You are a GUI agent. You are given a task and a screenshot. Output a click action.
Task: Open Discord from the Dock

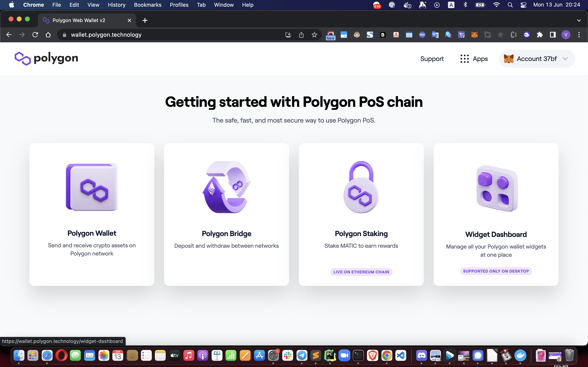coord(421,356)
